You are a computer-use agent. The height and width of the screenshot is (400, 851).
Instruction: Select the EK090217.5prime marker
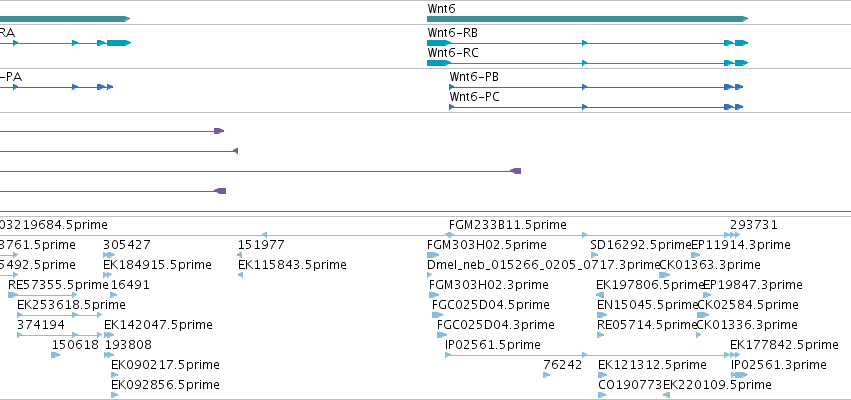pyautogui.click(x=114, y=375)
